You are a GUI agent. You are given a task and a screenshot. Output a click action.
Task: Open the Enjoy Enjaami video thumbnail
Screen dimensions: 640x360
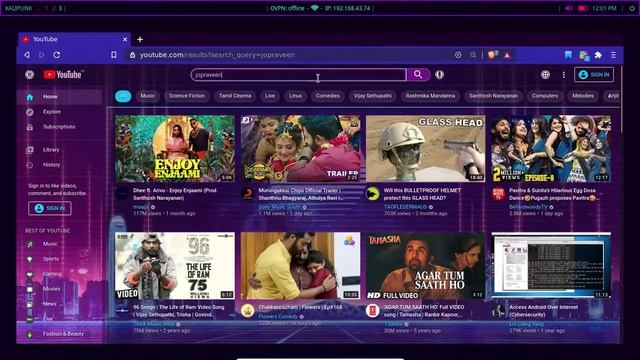(x=175, y=149)
